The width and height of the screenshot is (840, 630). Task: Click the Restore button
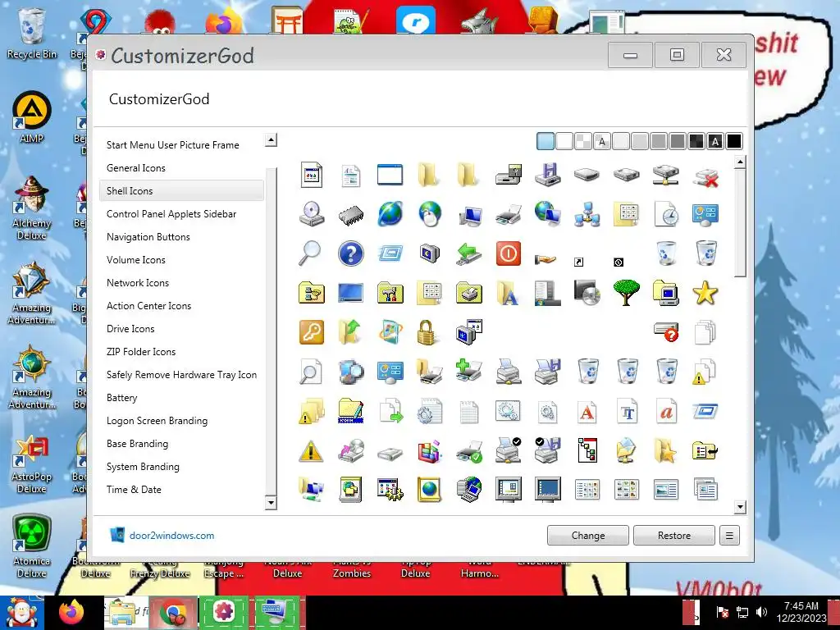click(x=674, y=535)
